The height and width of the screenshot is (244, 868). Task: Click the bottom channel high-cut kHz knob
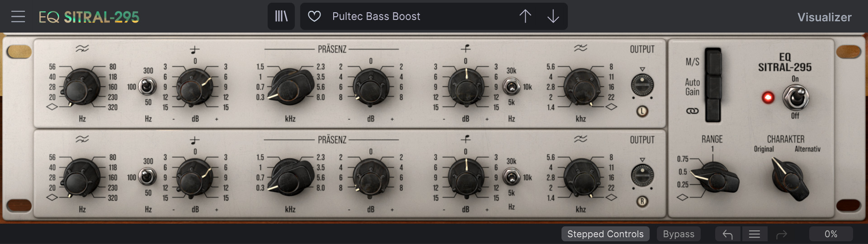pyautogui.click(x=581, y=177)
